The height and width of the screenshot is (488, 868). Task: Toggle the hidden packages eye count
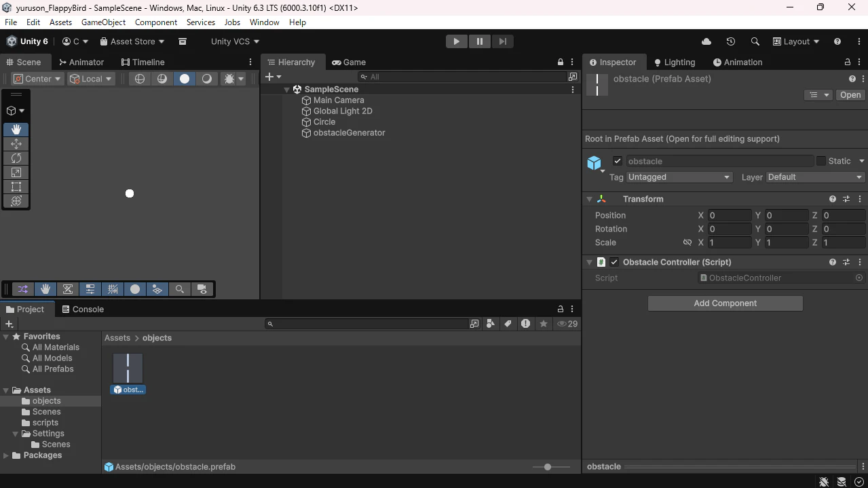pyautogui.click(x=567, y=324)
